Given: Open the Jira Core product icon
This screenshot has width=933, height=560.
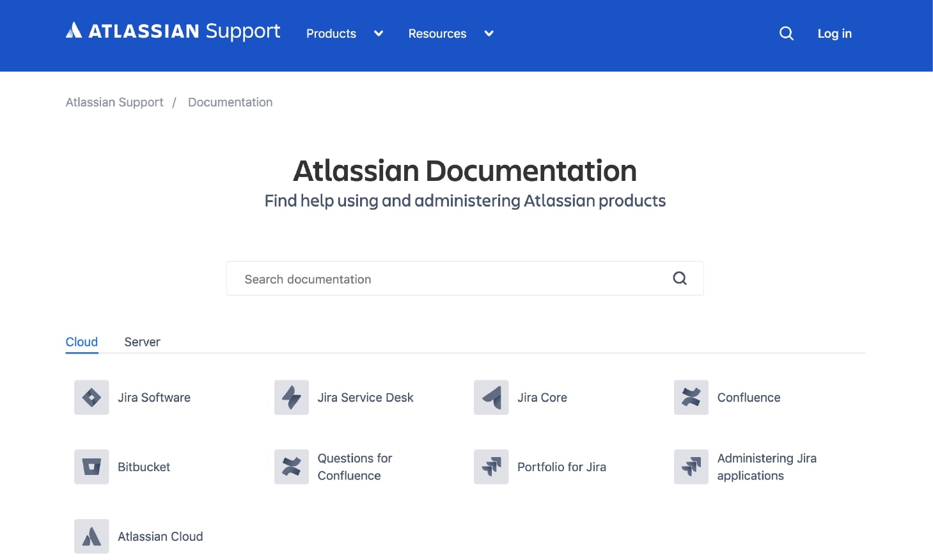Looking at the screenshot, I should pos(491,398).
